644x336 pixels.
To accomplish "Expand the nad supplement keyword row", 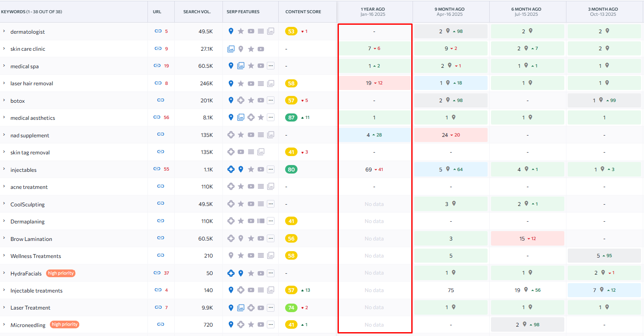I will pos(4,135).
